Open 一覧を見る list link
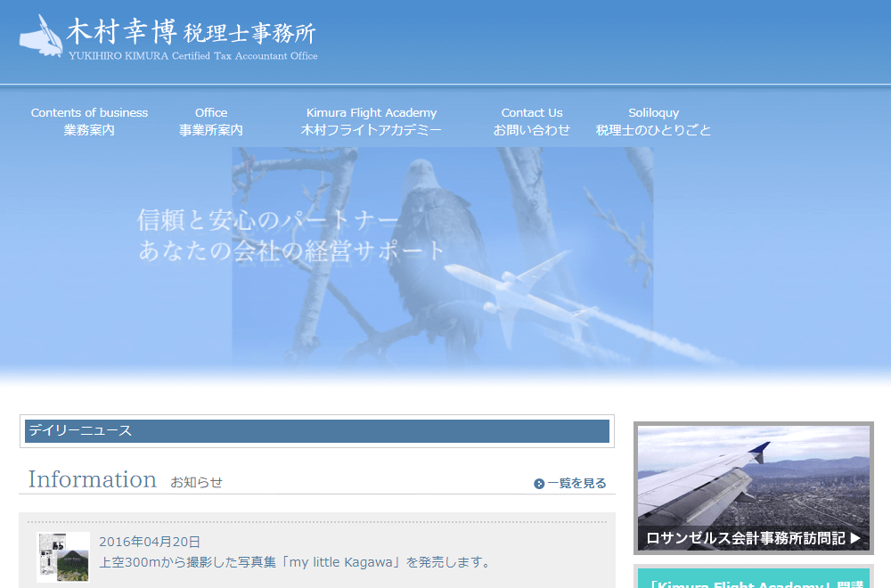 click(x=576, y=483)
